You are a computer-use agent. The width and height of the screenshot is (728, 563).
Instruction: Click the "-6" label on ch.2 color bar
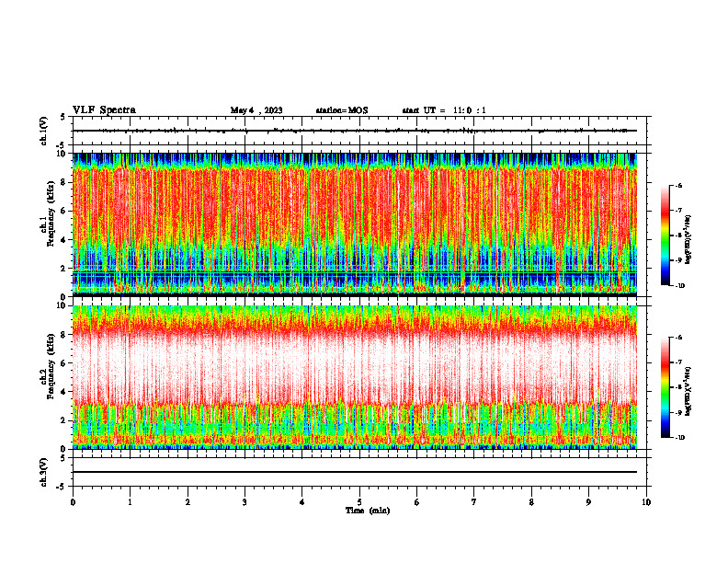(678, 338)
